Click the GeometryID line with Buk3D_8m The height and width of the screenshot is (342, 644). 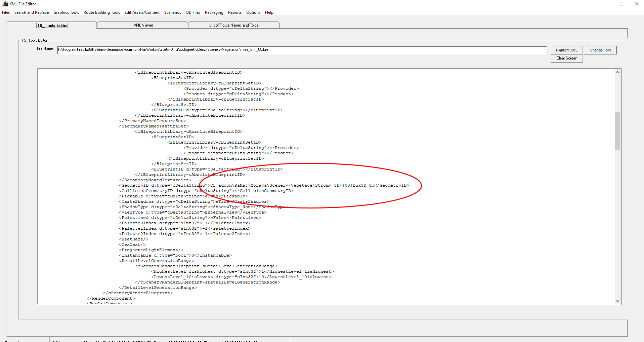pyautogui.click(x=264, y=185)
